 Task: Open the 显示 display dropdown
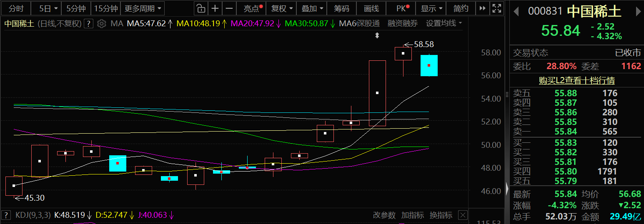(x=431, y=8)
